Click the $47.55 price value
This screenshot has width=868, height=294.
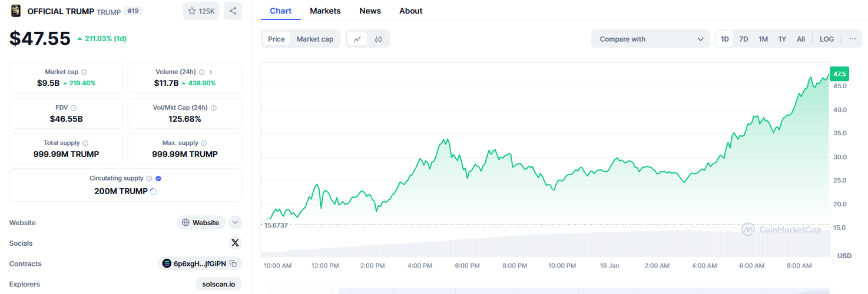pos(40,38)
